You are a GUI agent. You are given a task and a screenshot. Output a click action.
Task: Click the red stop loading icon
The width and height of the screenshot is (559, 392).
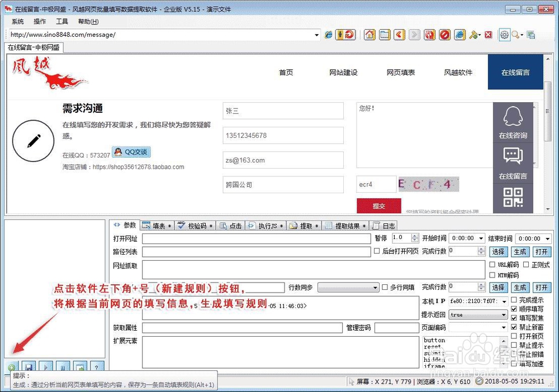[444, 35]
